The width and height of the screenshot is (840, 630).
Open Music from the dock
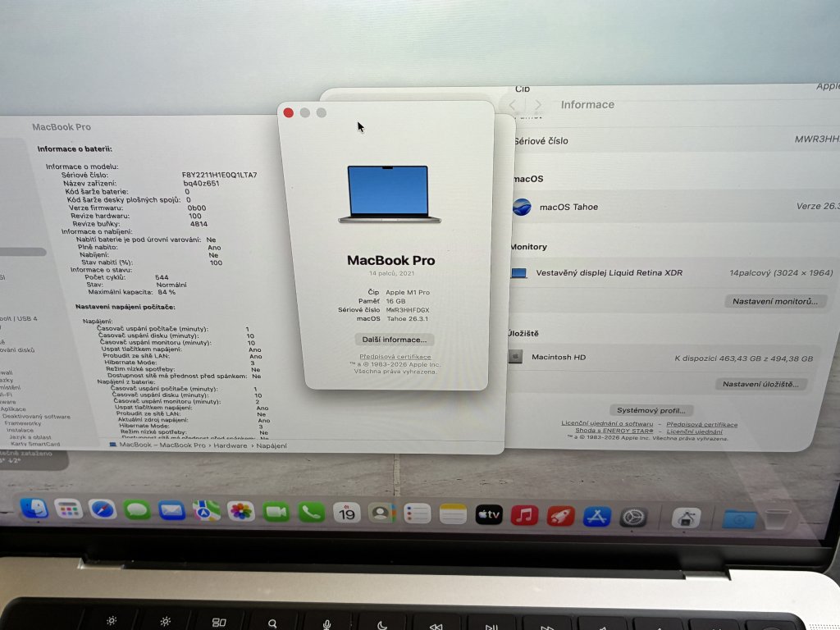point(524,516)
